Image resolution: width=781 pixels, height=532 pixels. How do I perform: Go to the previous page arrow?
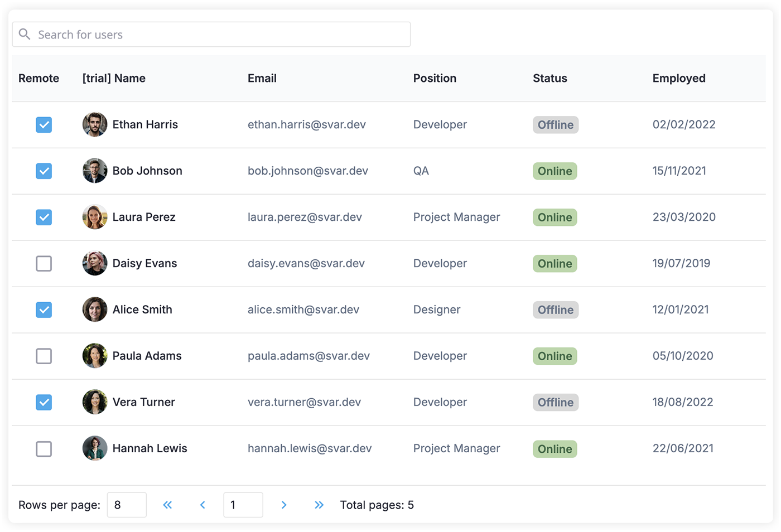click(203, 505)
